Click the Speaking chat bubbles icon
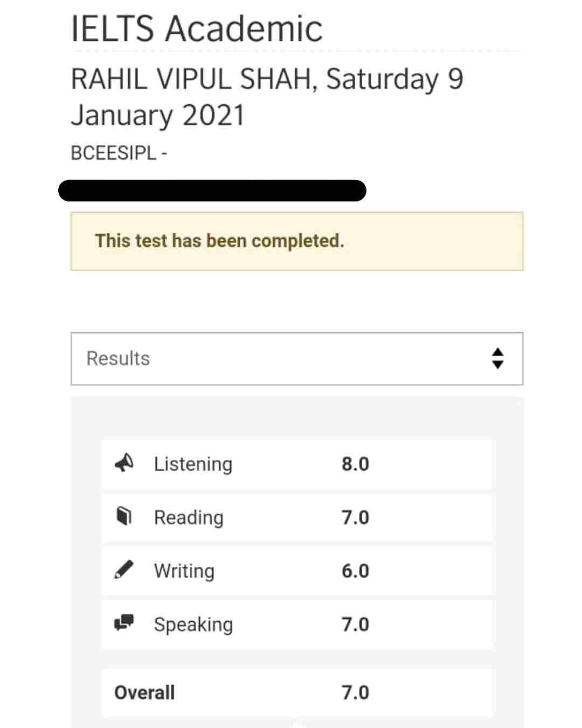Screen dimensions: 582x728 [x=124, y=623]
